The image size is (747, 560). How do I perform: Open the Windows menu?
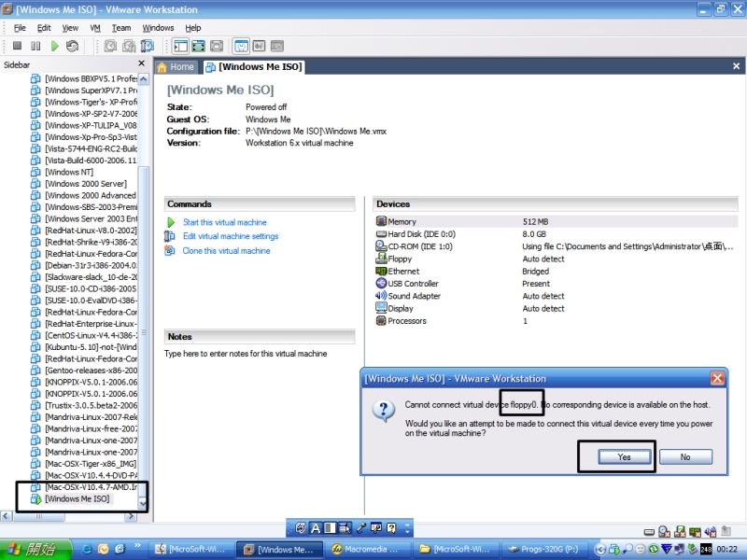click(x=158, y=28)
